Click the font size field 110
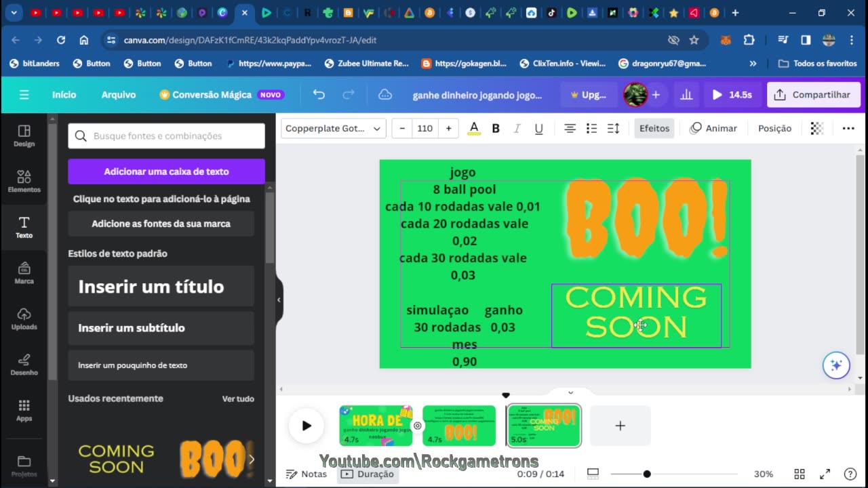868x488 pixels. pyautogui.click(x=425, y=128)
